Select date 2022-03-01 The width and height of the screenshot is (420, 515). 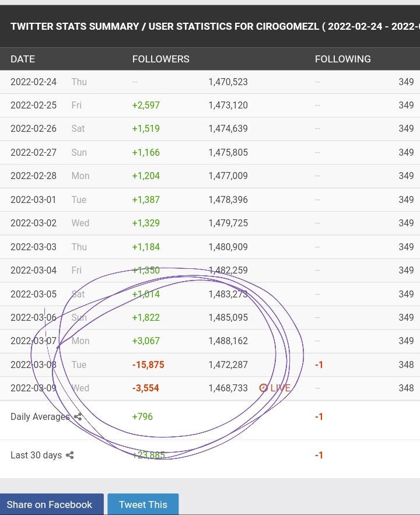(x=33, y=199)
